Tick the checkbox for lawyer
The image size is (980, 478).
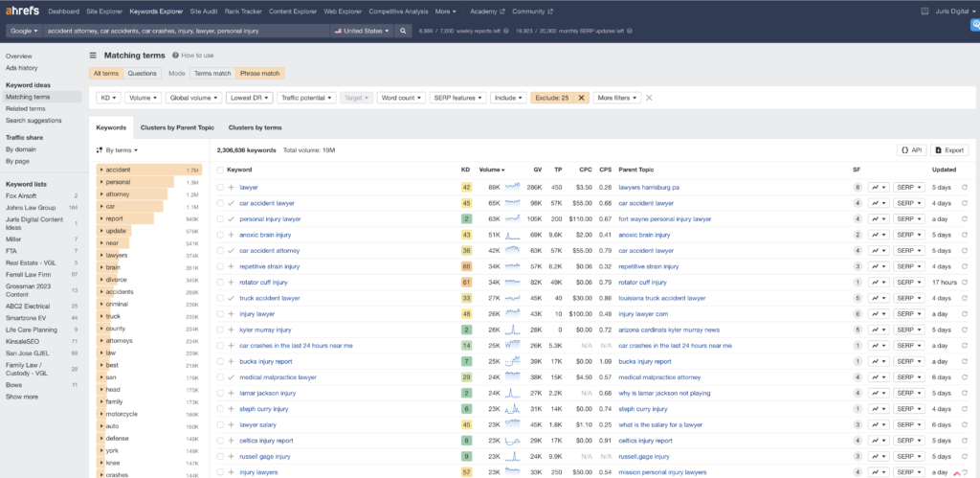pyautogui.click(x=220, y=187)
